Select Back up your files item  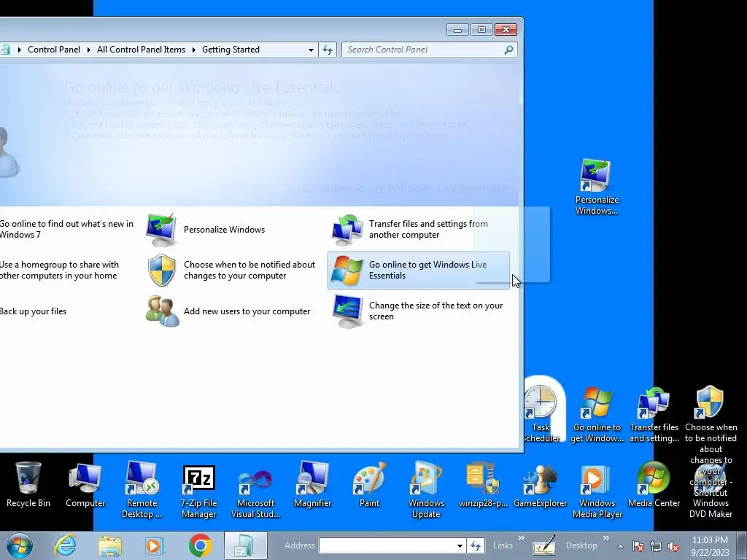pos(34,311)
